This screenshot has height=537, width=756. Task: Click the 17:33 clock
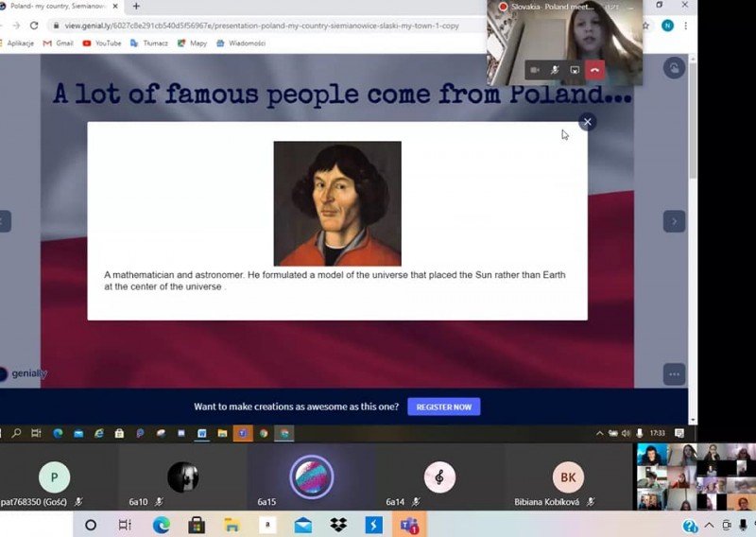(657, 433)
